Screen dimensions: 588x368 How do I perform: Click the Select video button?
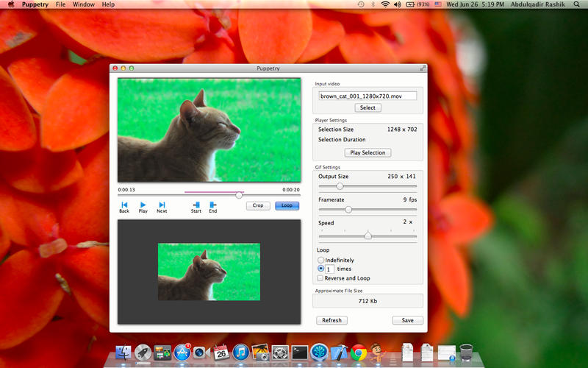point(367,107)
